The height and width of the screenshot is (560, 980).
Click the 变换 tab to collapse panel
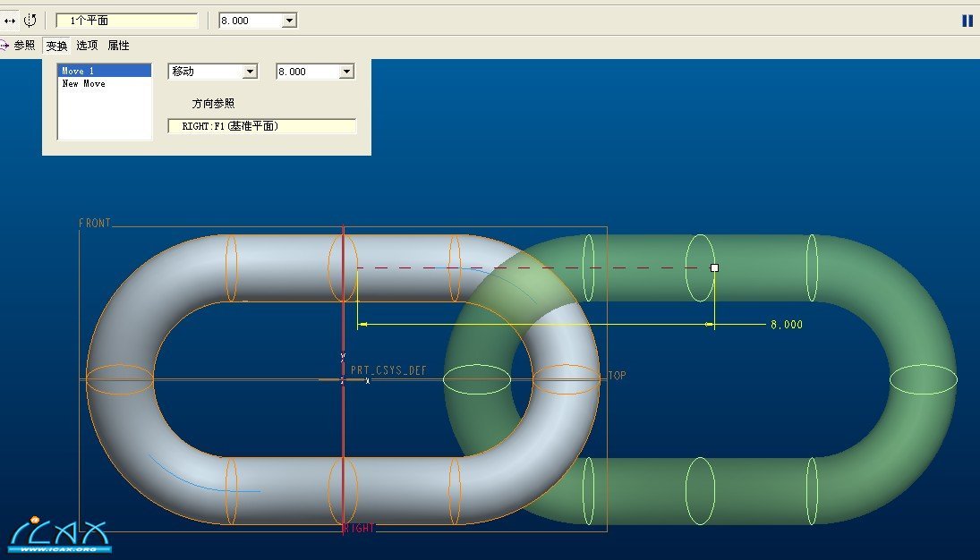tap(56, 46)
